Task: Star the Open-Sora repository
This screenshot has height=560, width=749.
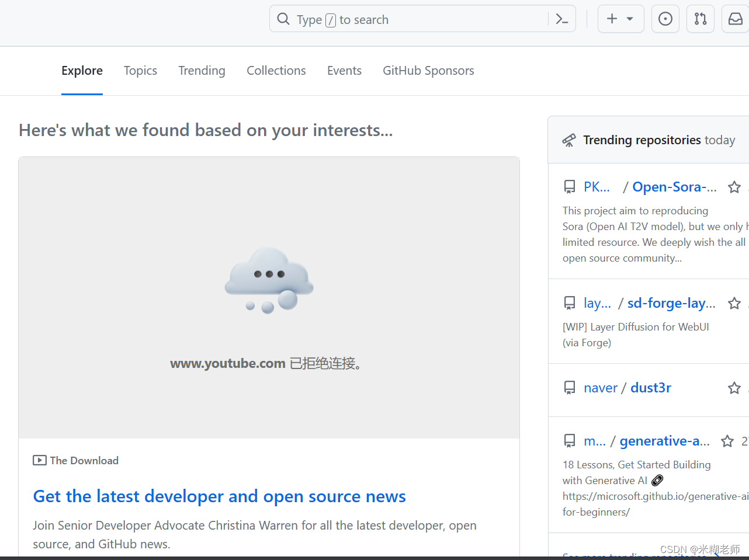Action: [x=734, y=187]
